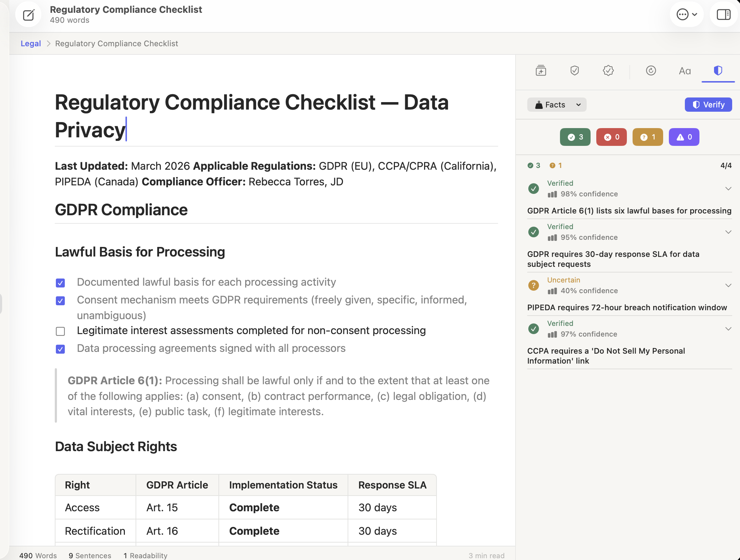Select the half-shield fact check tab
The height and width of the screenshot is (560, 740).
coord(718,70)
